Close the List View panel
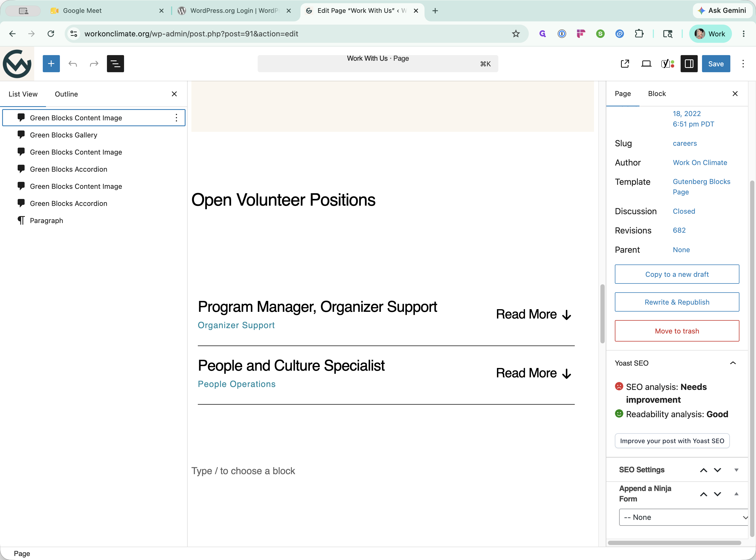The height and width of the screenshot is (560, 756). (x=174, y=94)
